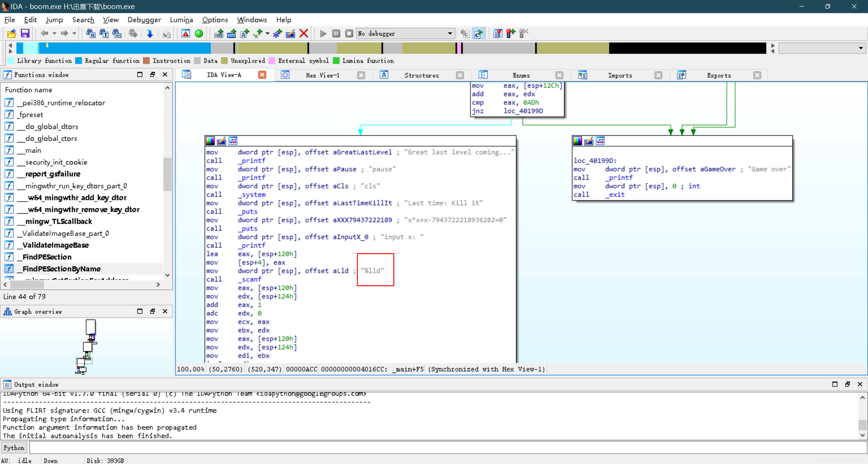The height and width of the screenshot is (464, 868).
Task: Click the pause process button
Action: [336, 33]
